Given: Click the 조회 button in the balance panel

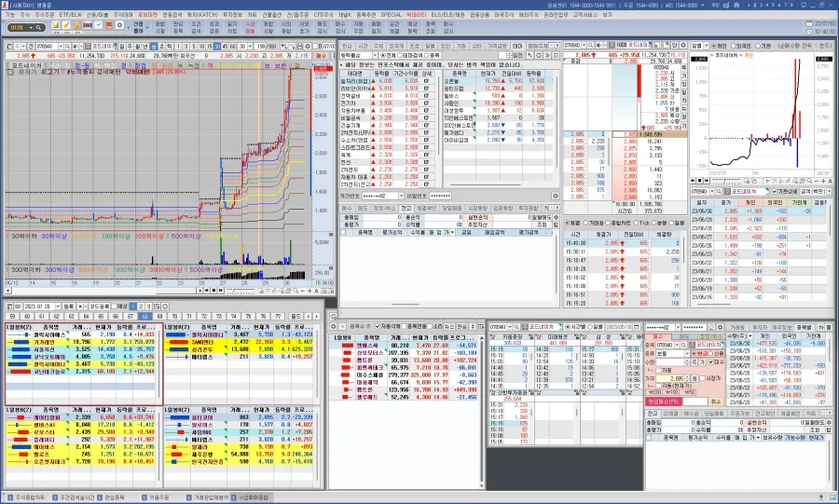Looking at the screenshot, I should (542, 225).
